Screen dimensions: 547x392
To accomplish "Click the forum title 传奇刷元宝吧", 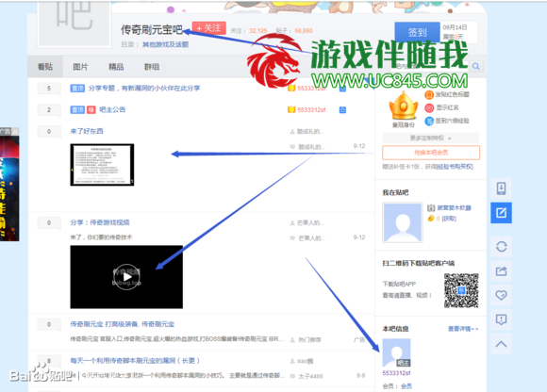I will [152, 30].
